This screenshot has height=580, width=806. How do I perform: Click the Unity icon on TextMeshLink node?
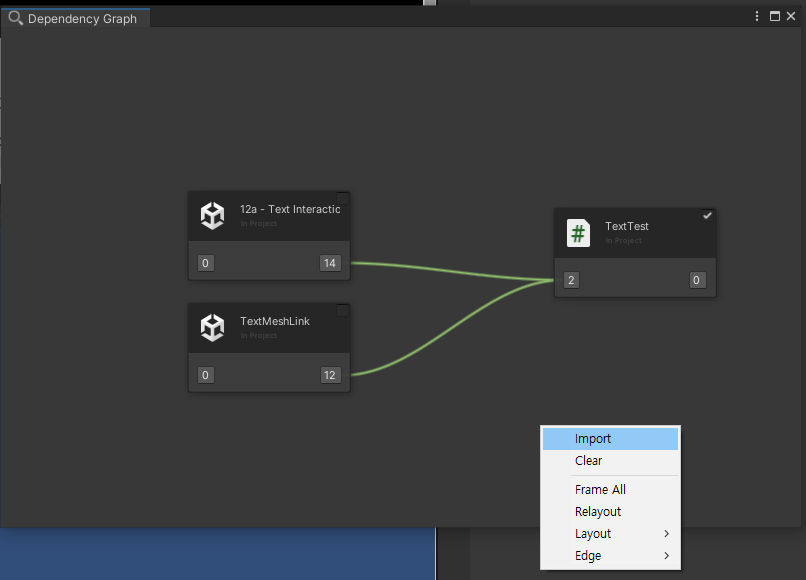point(212,328)
